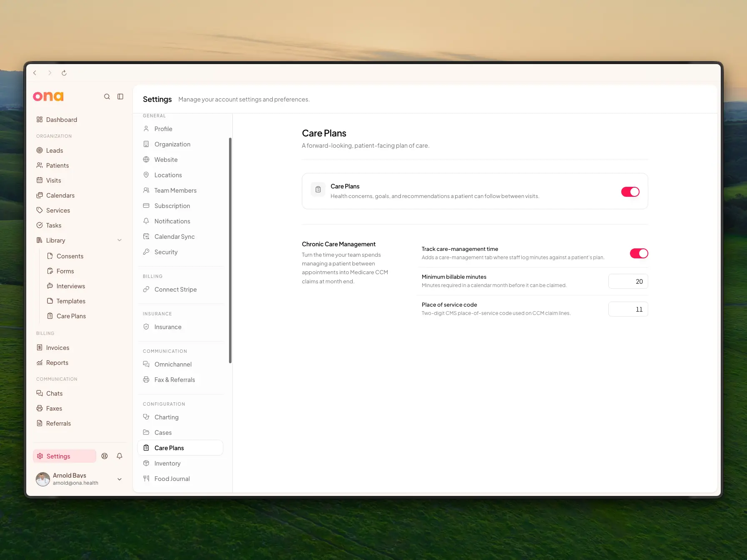The height and width of the screenshot is (560, 747).
Task: Open Reports page
Action: tap(79, 363)
